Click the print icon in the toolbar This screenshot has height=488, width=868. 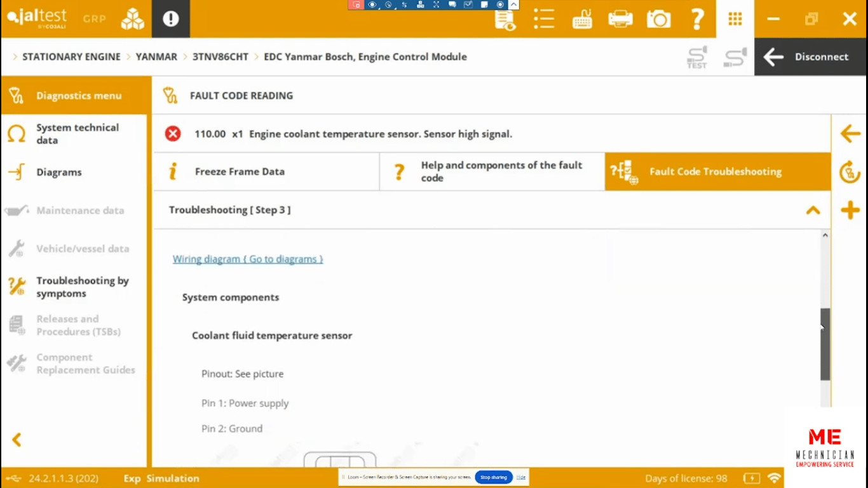620,19
